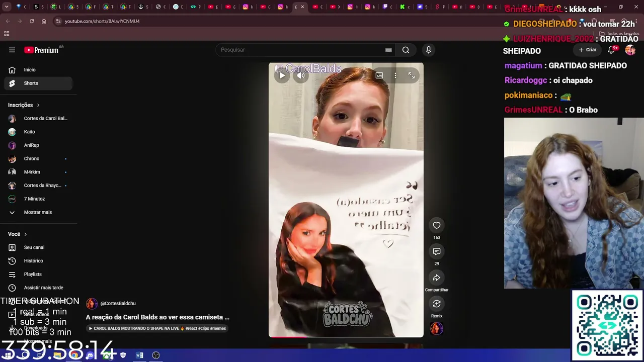Screen dimensions: 644x362
Task: Expand the Você section
Action: [18, 234]
